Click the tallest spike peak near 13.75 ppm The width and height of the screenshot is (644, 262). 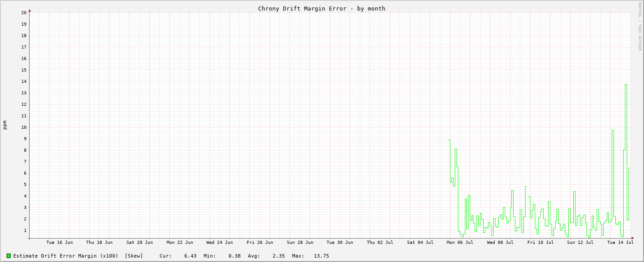(626, 85)
